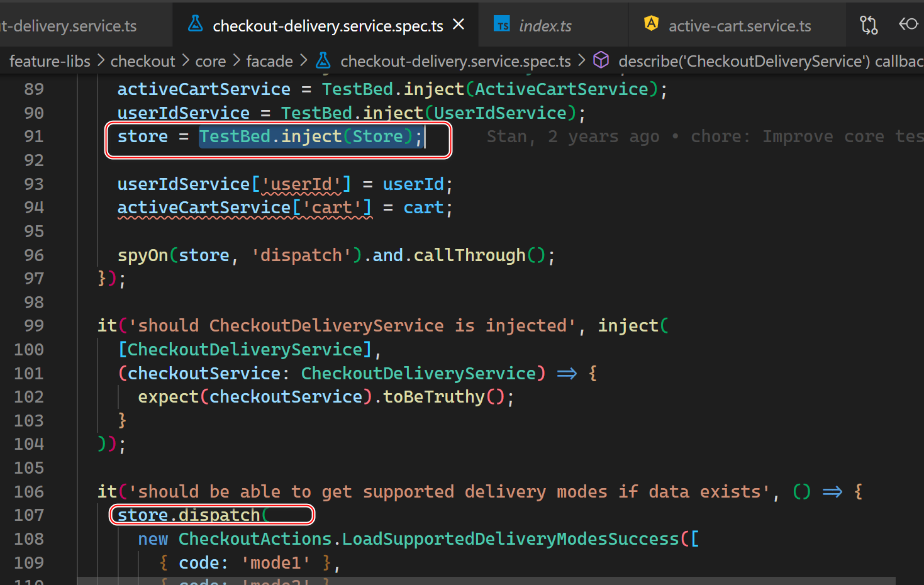
Task: Click the git blame annotation 'Stan, 2 years ago'
Action: tap(573, 136)
